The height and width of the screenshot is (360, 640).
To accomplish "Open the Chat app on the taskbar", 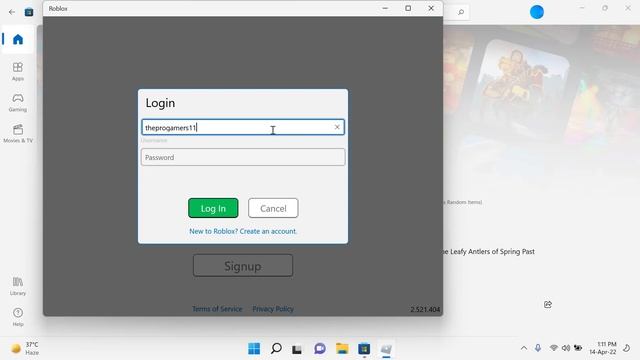I will point(320,349).
